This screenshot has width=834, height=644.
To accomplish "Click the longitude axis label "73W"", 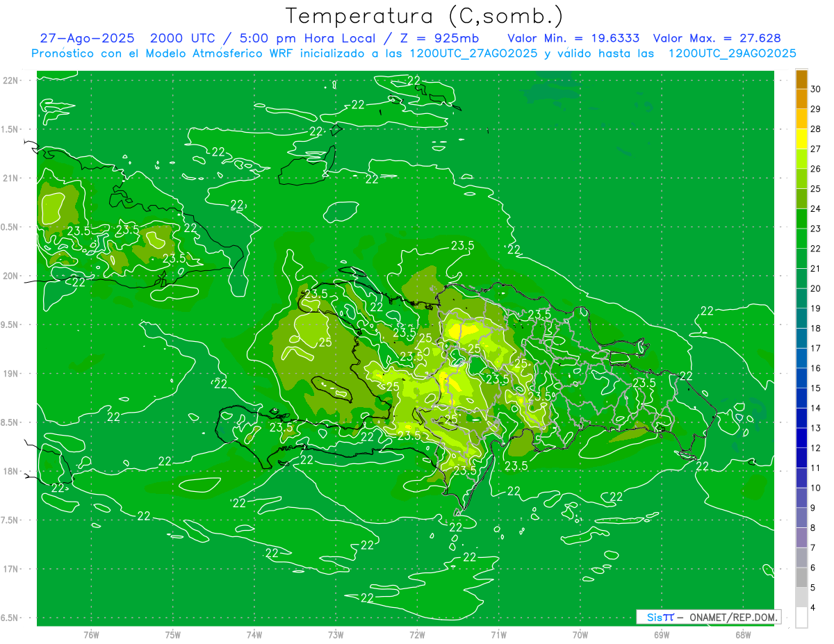I will coord(336,635).
